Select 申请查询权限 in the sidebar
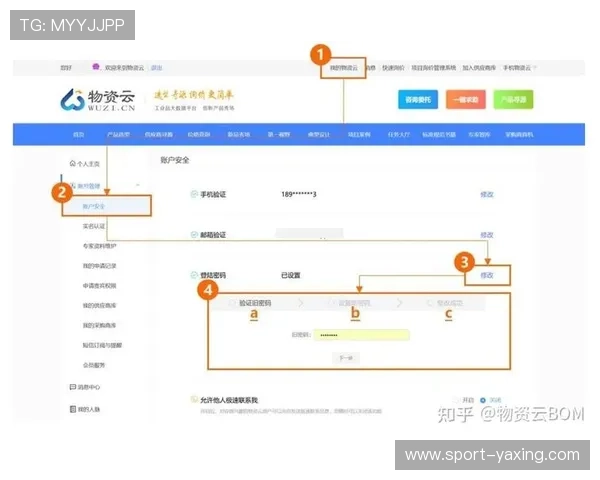This screenshot has height=480, width=600. [x=99, y=286]
